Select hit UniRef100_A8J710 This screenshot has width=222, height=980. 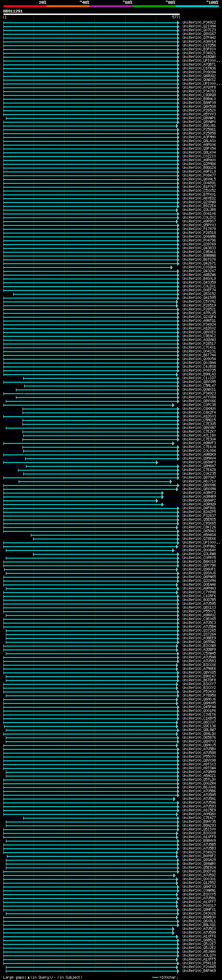pos(199,481)
